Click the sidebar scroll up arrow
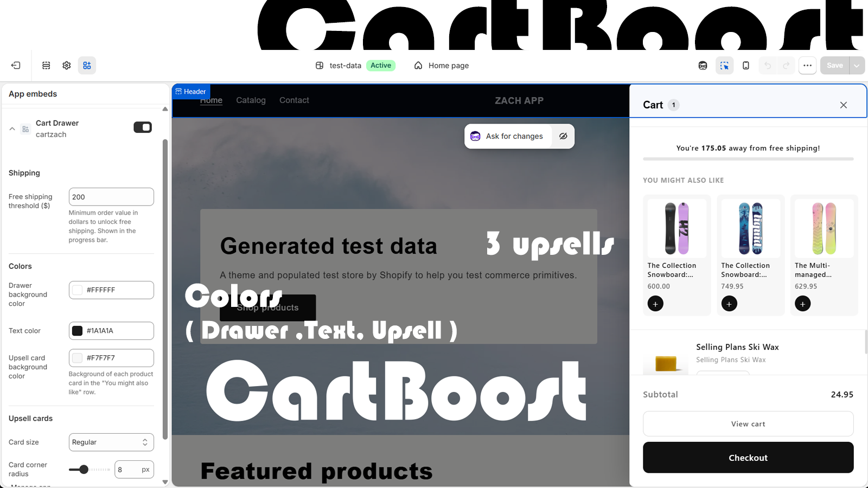868x488 pixels. coord(165,109)
